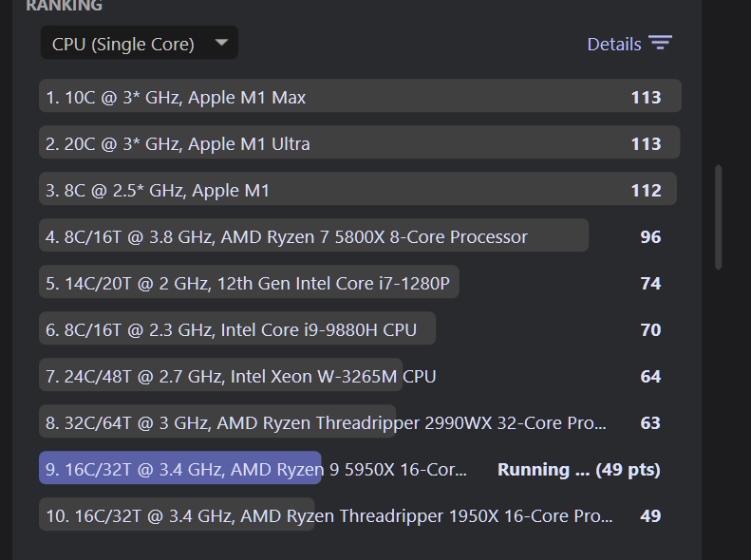The height and width of the screenshot is (560, 751).
Task: Click the score 96 value
Action: 650,236
